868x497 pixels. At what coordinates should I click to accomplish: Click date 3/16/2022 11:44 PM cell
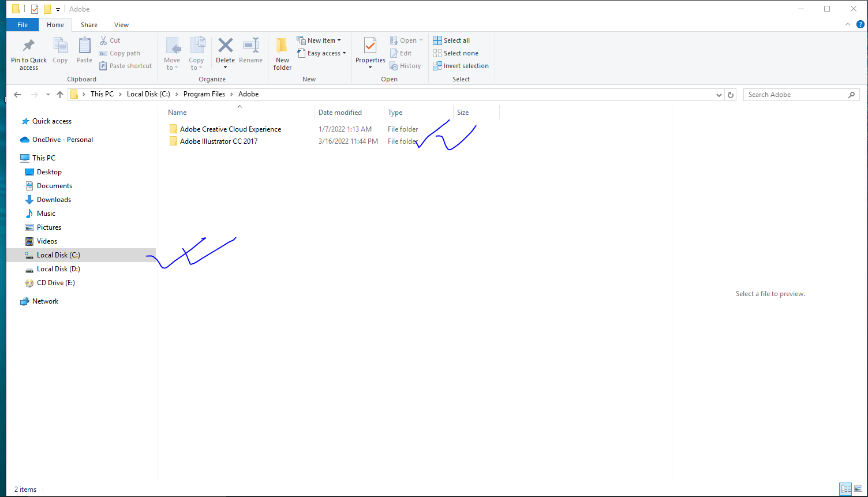point(348,141)
